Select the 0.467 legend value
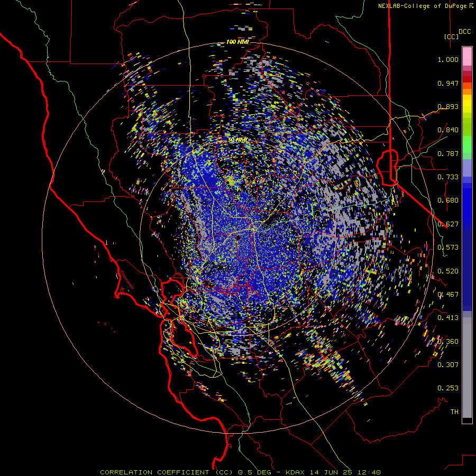This screenshot has width=476, height=476. (x=448, y=295)
